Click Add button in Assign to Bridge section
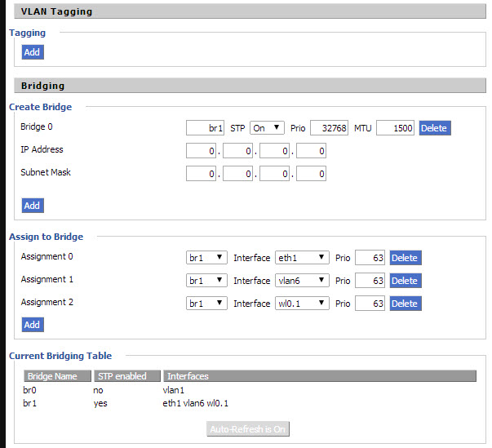 pos(33,325)
